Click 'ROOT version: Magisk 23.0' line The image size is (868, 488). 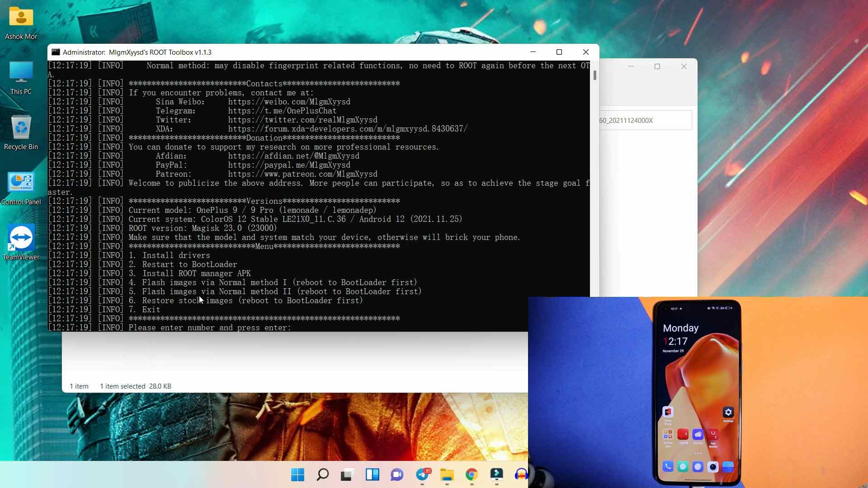(x=203, y=228)
